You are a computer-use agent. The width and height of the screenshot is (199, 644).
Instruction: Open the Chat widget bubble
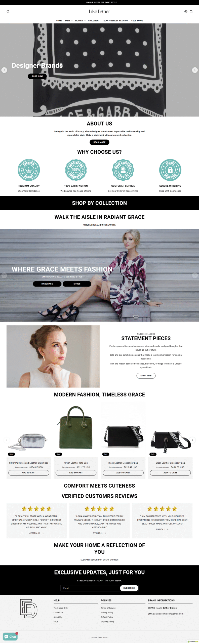coord(10,636)
